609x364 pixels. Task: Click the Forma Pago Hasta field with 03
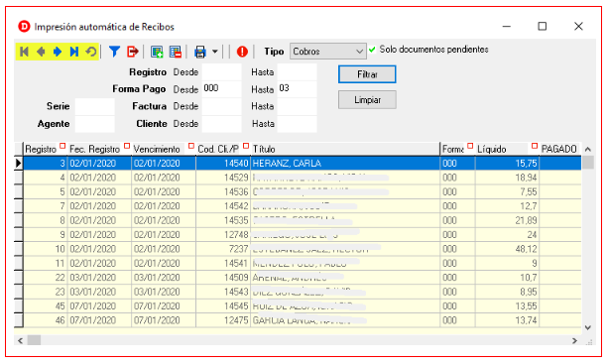click(298, 89)
